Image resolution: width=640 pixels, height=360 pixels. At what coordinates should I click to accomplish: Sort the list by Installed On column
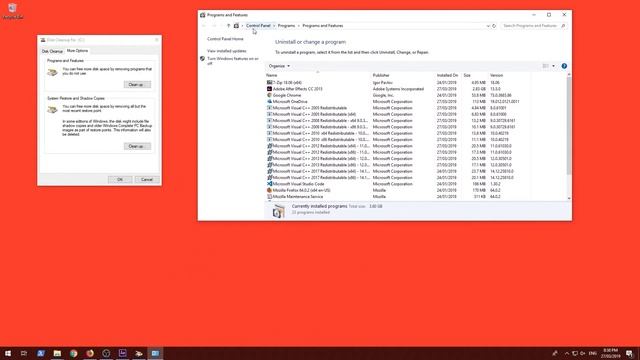click(448, 76)
